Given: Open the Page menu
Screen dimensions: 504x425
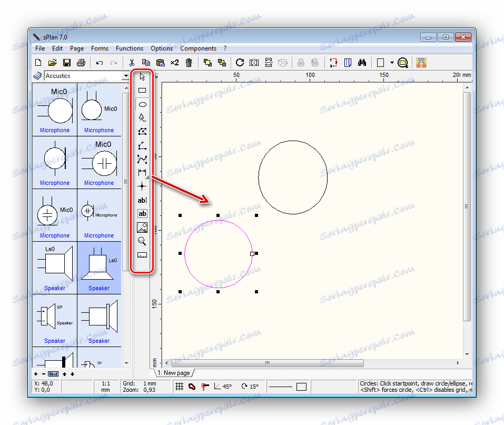Looking at the screenshot, I should pos(77,48).
